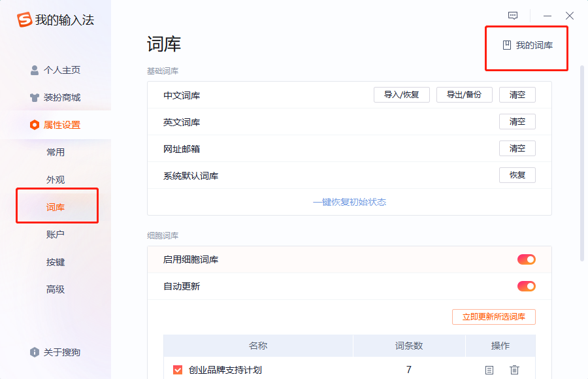588x379 pixels.
Task: Go to the 高级 settings tab
Action: click(56, 289)
